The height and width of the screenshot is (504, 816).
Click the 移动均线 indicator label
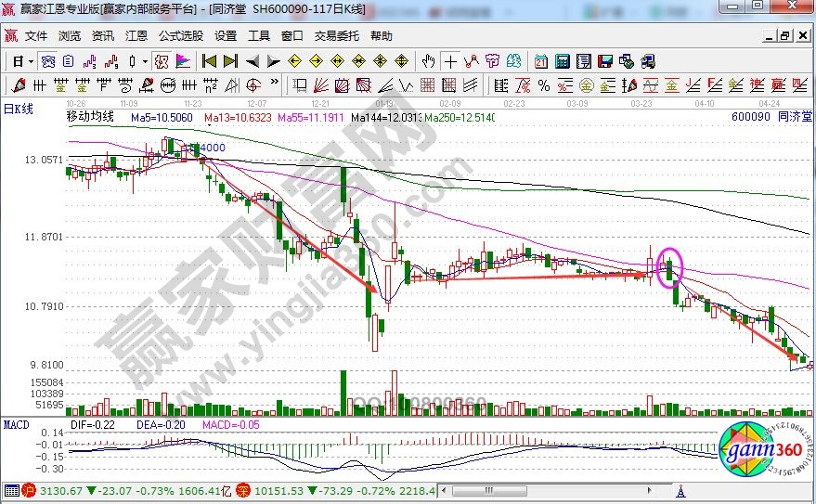90,118
